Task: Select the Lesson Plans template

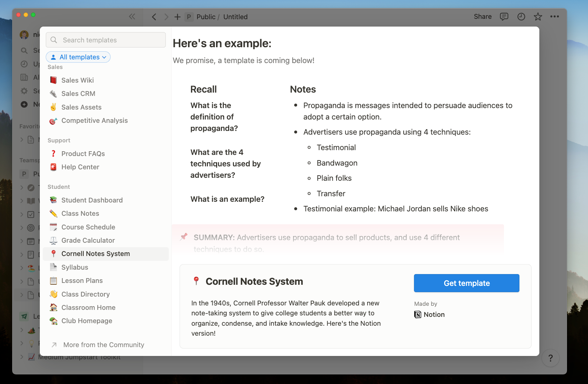Action: (x=106, y=281)
